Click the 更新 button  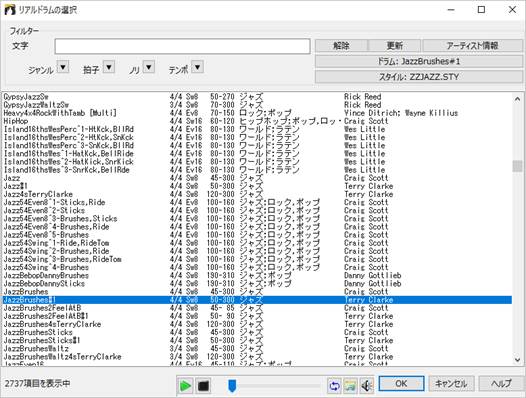pos(394,46)
